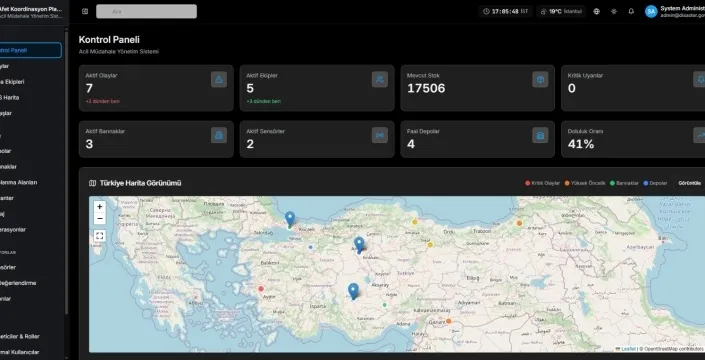Screen dimensions: 705x360
Task: Toggle the red Kritik Olaylar legend item
Action: point(543,183)
